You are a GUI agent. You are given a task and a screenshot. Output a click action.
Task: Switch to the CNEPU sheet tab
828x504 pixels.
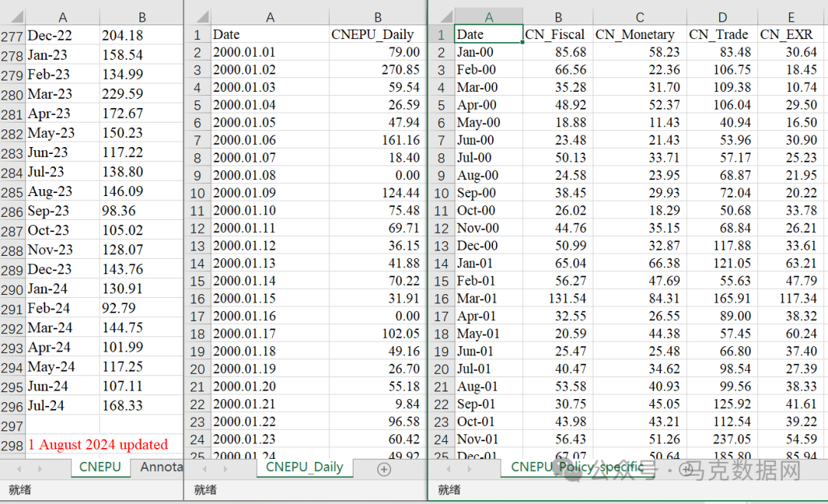pos(100,467)
